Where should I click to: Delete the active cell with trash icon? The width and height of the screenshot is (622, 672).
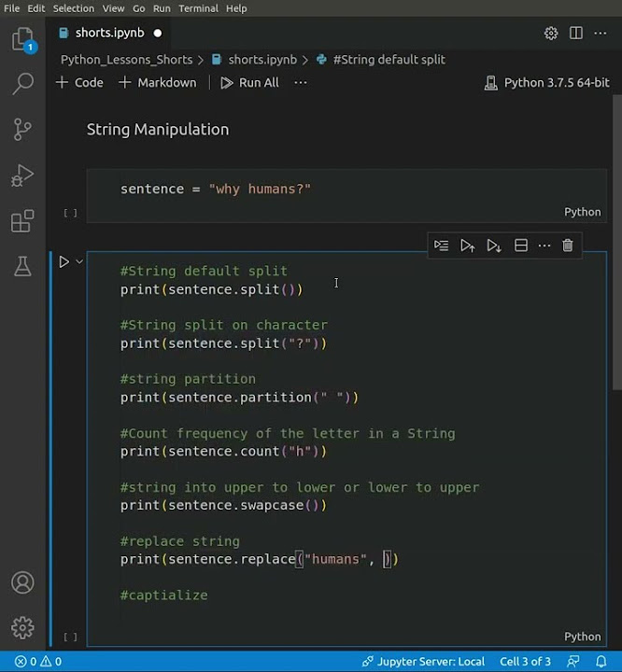pos(568,245)
